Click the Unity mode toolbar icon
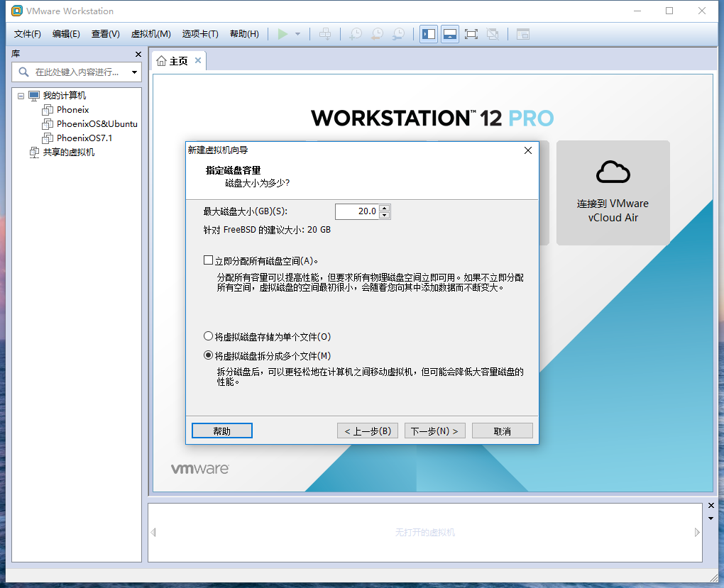 click(493, 34)
